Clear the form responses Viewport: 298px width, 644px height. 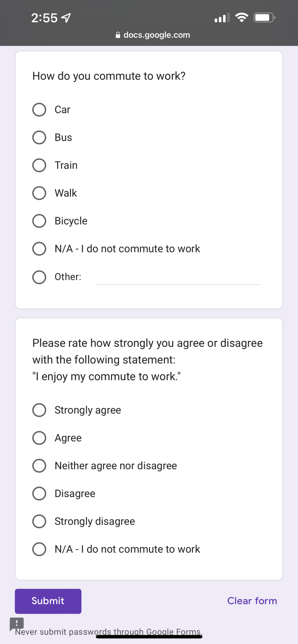[x=252, y=601]
